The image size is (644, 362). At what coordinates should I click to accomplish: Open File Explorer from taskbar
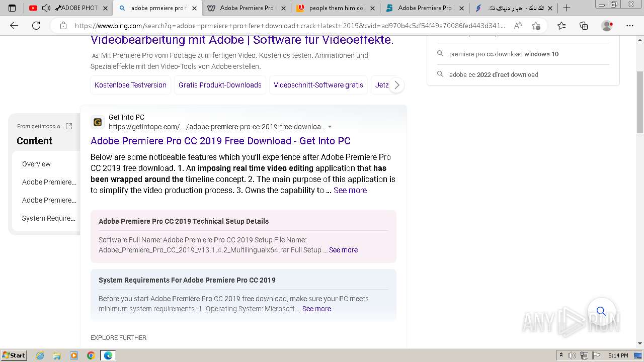pos(57,355)
